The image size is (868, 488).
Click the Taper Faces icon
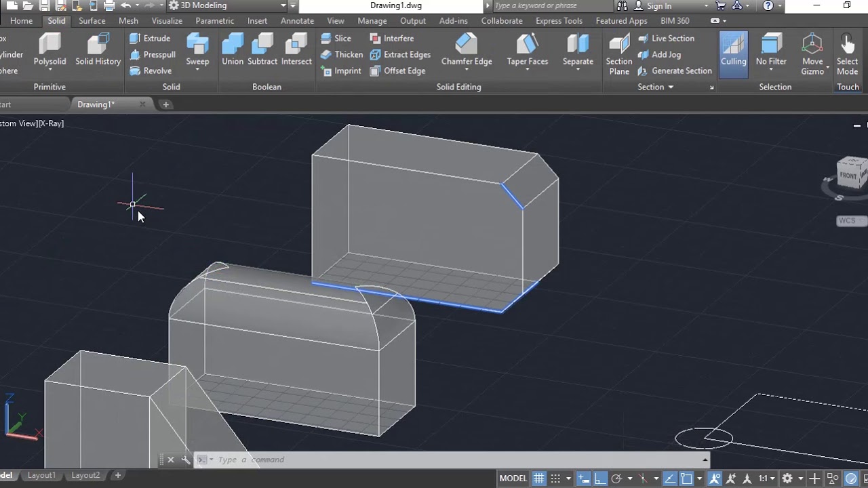pyautogui.click(x=528, y=44)
